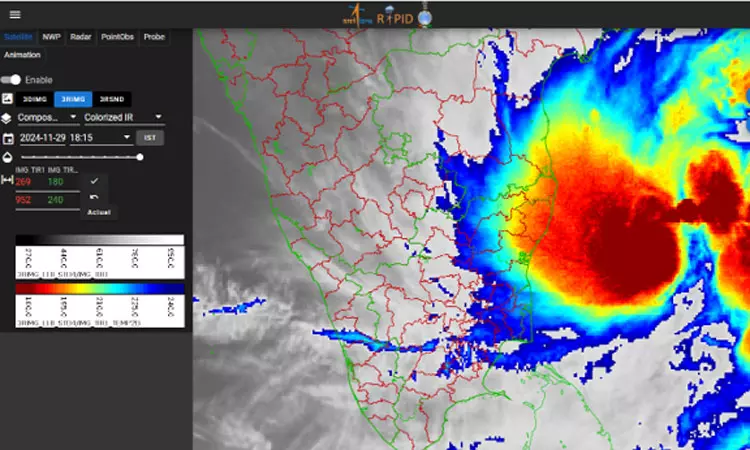This screenshot has width=750, height=450.
Task: Click the layers stack icon
Action: click(8, 118)
